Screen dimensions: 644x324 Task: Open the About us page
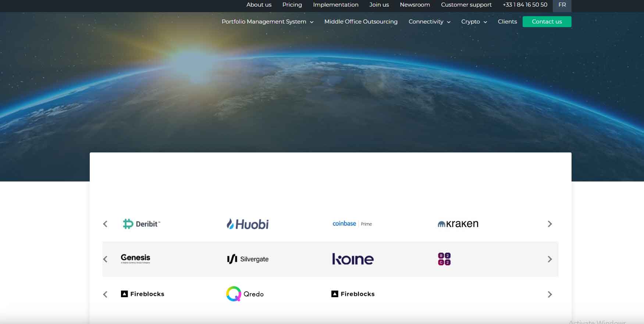[x=259, y=5]
